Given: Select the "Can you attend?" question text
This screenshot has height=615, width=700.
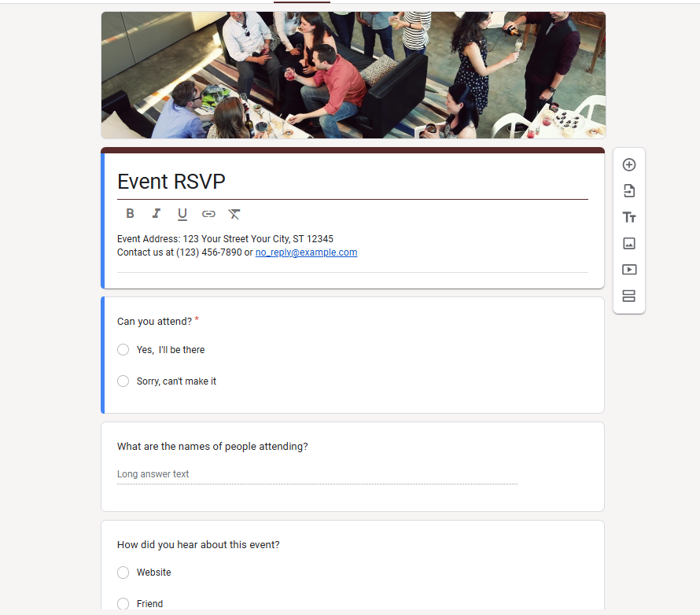Looking at the screenshot, I should click(153, 321).
